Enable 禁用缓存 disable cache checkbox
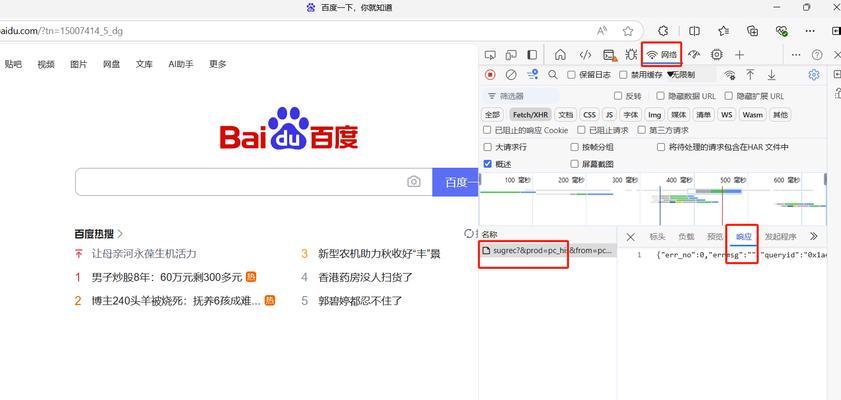841x400 pixels. [623, 75]
